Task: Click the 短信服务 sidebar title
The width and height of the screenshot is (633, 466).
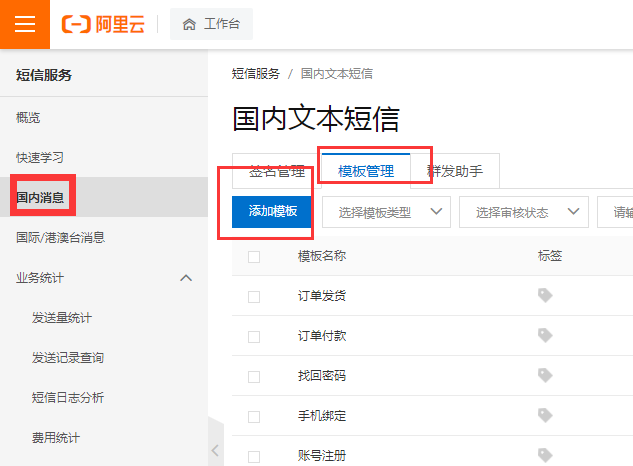Action: point(44,75)
